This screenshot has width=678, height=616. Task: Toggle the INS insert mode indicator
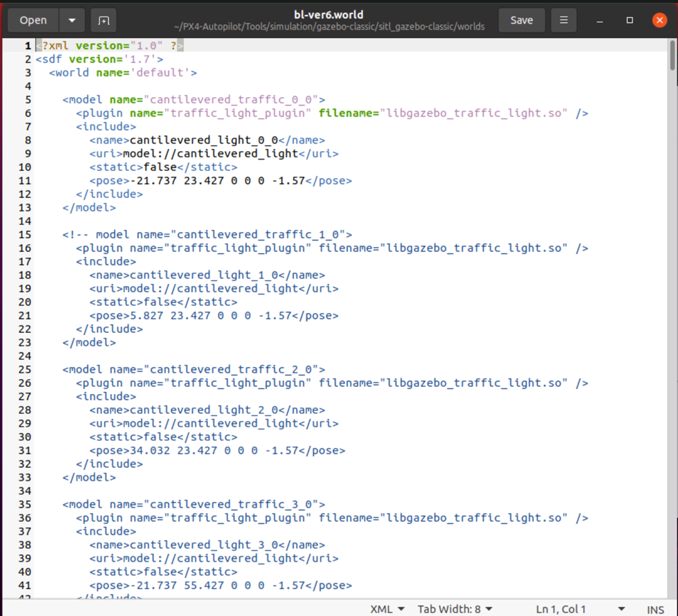pos(655,609)
